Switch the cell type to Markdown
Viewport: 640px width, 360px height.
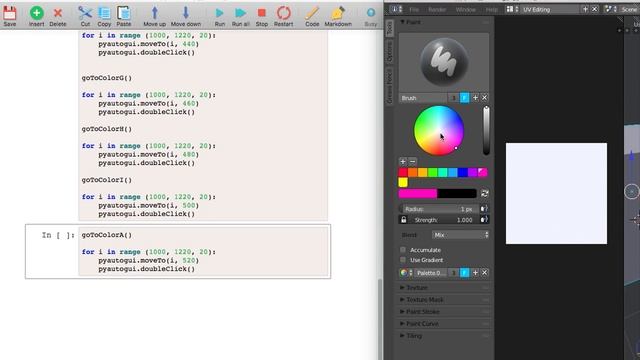pyautogui.click(x=338, y=13)
